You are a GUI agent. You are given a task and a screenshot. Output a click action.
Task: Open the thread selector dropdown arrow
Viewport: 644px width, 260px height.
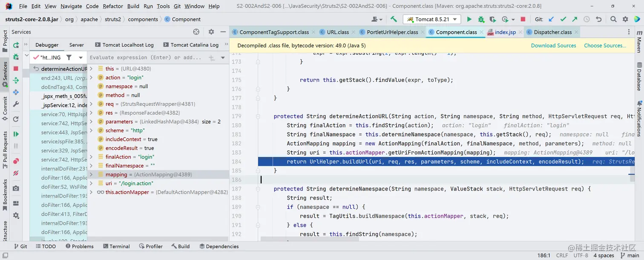coord(80,58)
